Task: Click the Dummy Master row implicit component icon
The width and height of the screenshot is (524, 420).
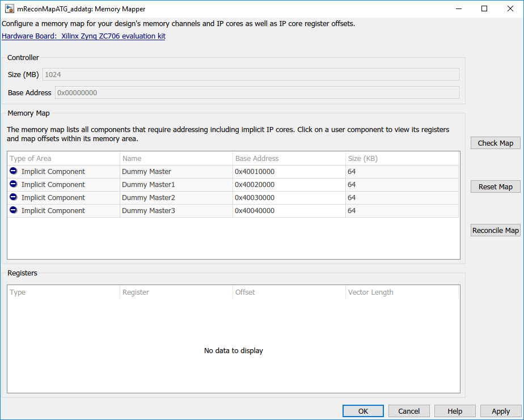Action: coord(13,171)
